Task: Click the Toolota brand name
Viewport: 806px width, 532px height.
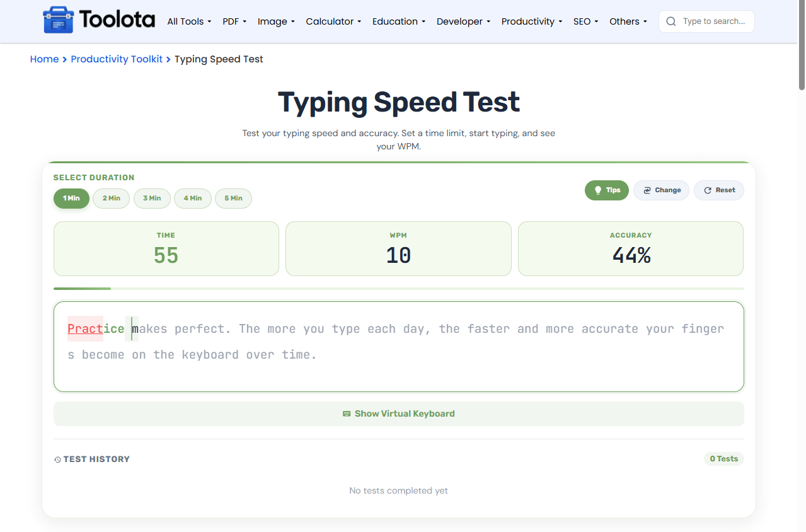Action: [x=117, y=20]
